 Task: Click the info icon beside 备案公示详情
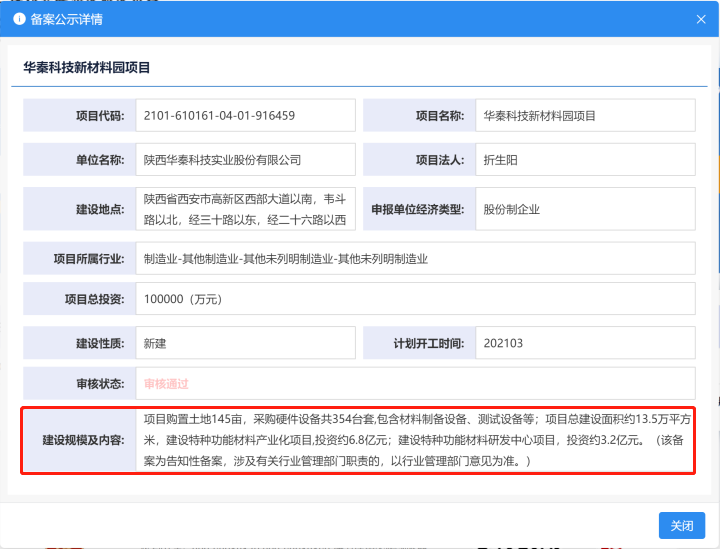(19, 19)
